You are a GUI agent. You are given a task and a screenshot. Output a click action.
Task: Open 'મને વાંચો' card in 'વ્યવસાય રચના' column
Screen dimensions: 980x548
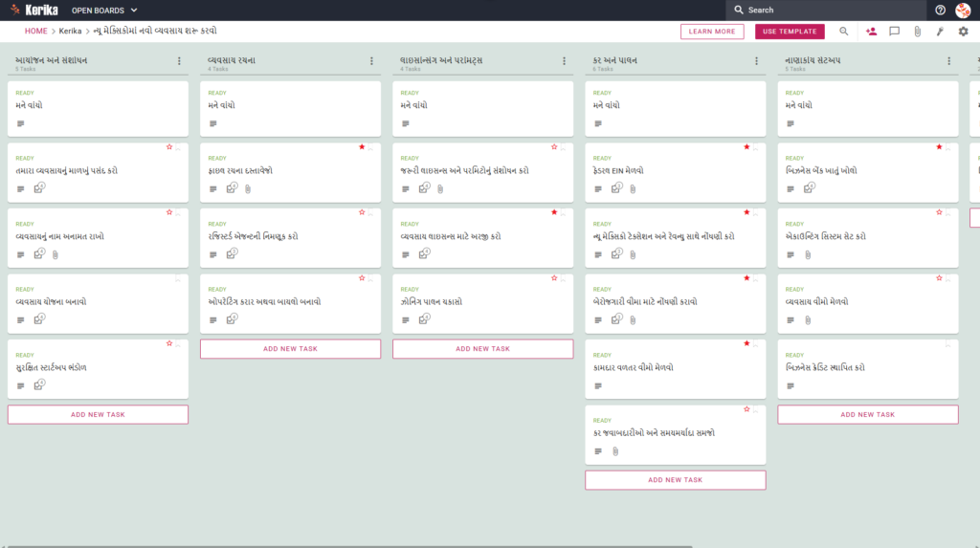(291, 109)
